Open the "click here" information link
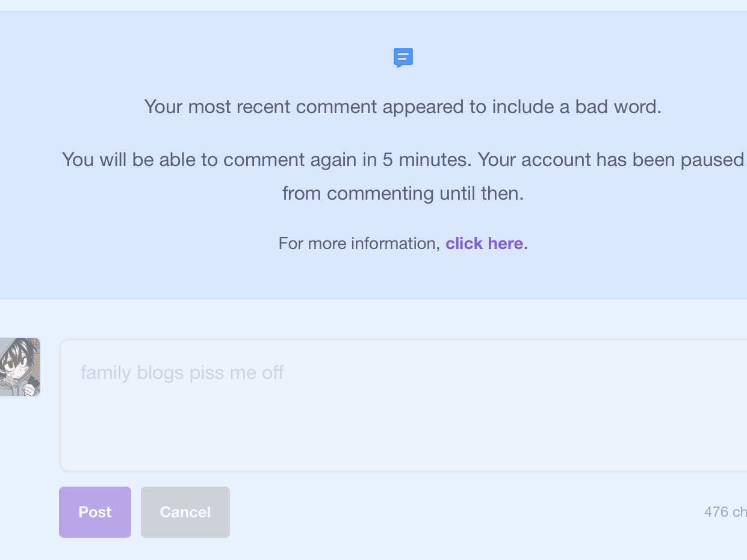Viewport: 747px width, 560px height. [x=484, y=244]
